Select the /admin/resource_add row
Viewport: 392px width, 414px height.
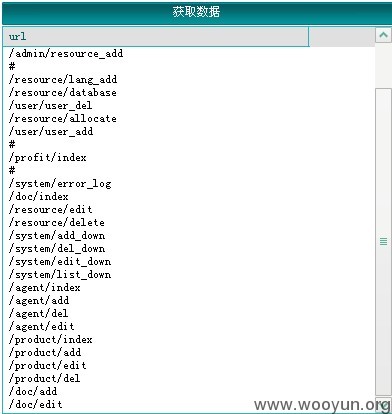point(66,54)
